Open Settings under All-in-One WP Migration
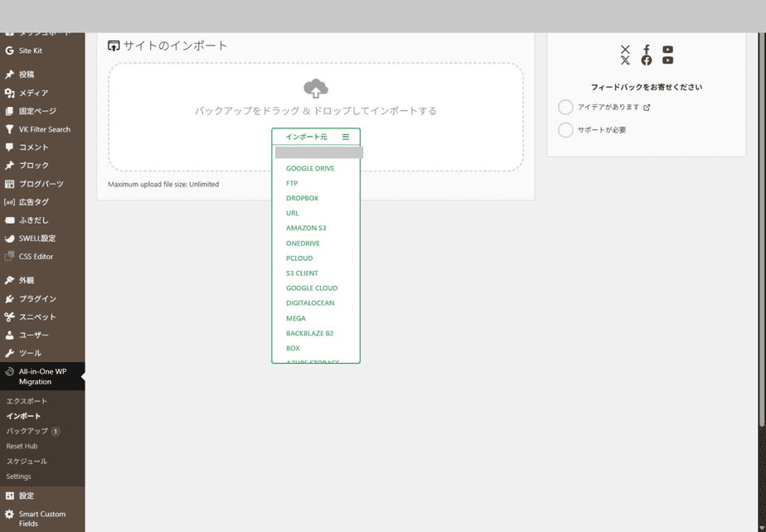Screen dimensions: 766x532 coord(18,476)
